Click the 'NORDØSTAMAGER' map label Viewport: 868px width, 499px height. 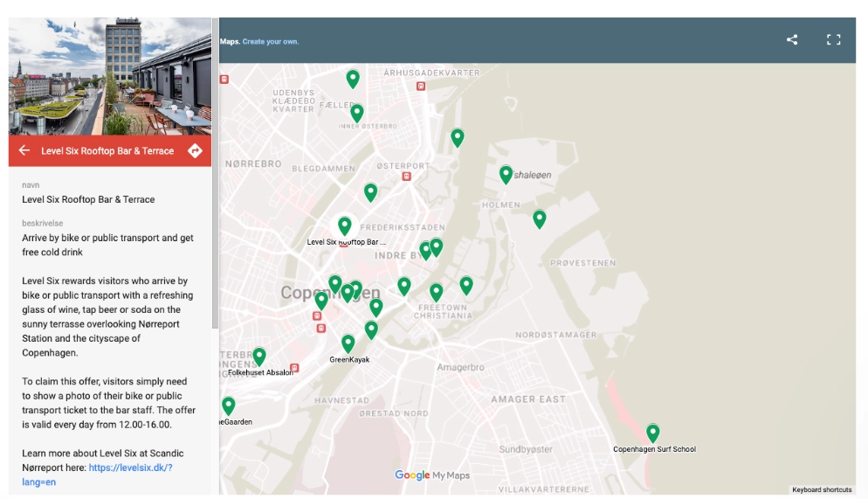pyautogui.click(x=556, y=335)
